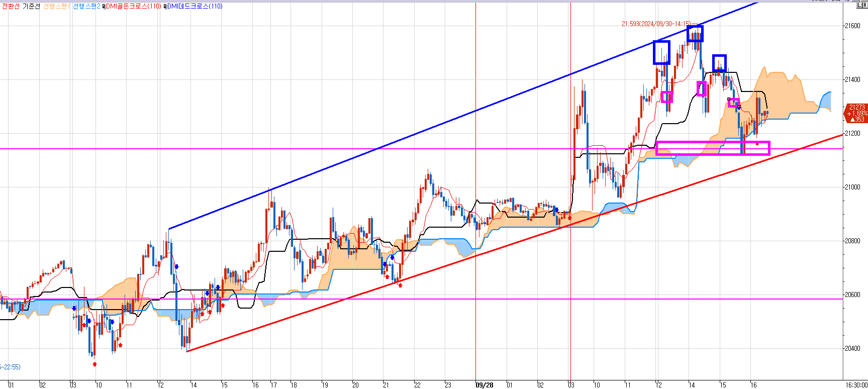The width and height of the screenshot is (868, 389).
Task: Click the 기준선 legend label
Action: point(31,7)
